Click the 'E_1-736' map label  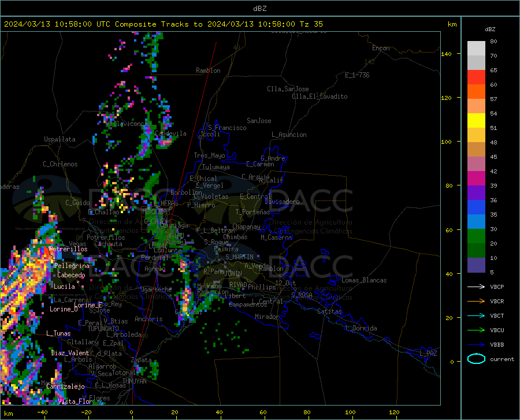pyautogui.click(x=357, y=75)
